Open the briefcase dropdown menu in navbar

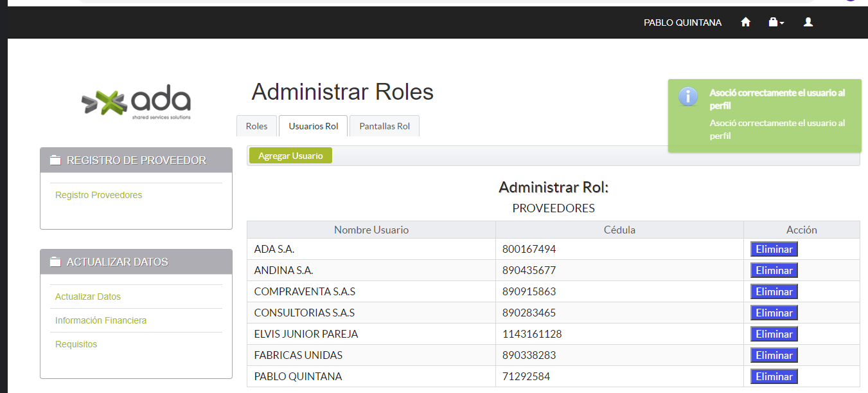click(775, 23)
